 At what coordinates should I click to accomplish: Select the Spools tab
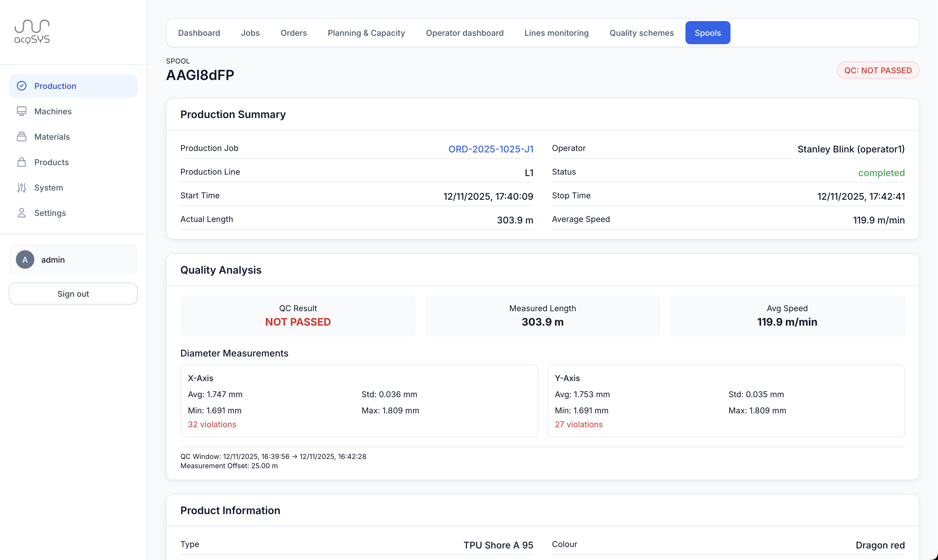coord(707,33)
